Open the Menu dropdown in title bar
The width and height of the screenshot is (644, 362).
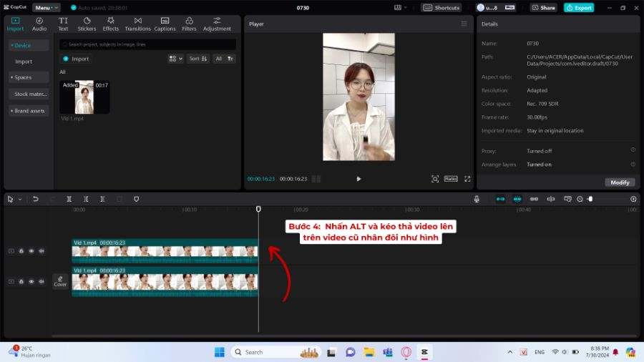(x=46, y=7)
